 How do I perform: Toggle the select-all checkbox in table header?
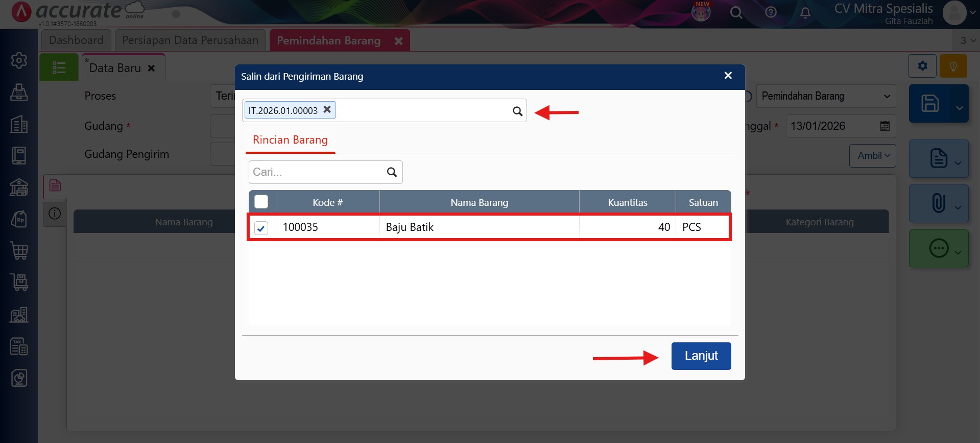[x=261, y=202]
